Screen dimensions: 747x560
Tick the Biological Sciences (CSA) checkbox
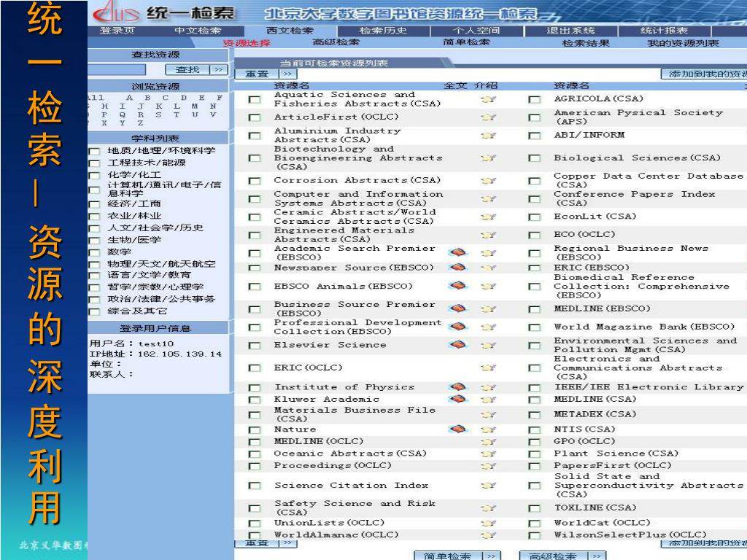pos(535,158)
